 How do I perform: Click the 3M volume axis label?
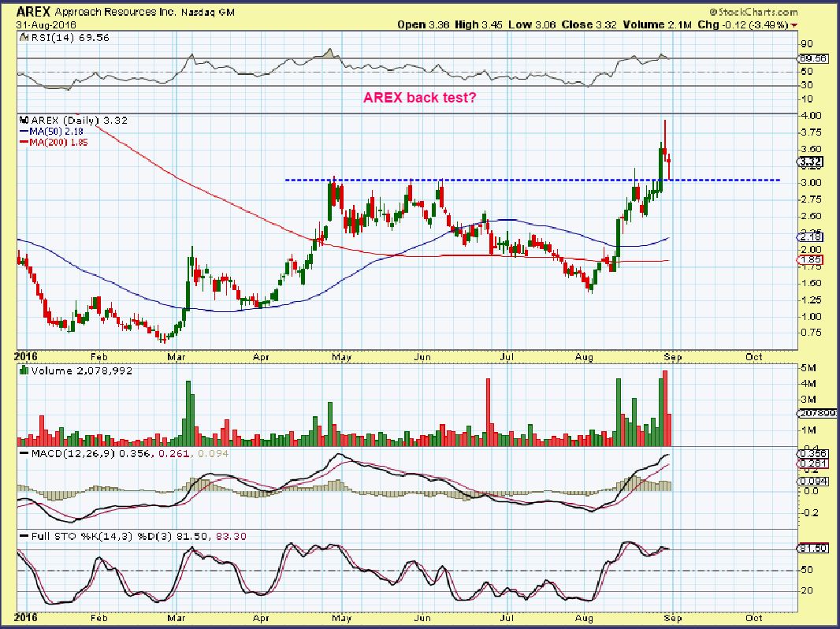tap(809, 399)
